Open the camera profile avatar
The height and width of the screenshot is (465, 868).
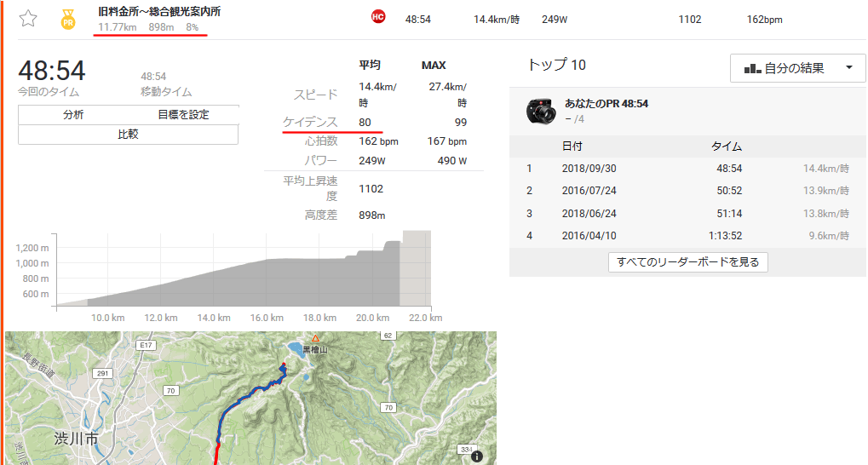coord(541,111)
